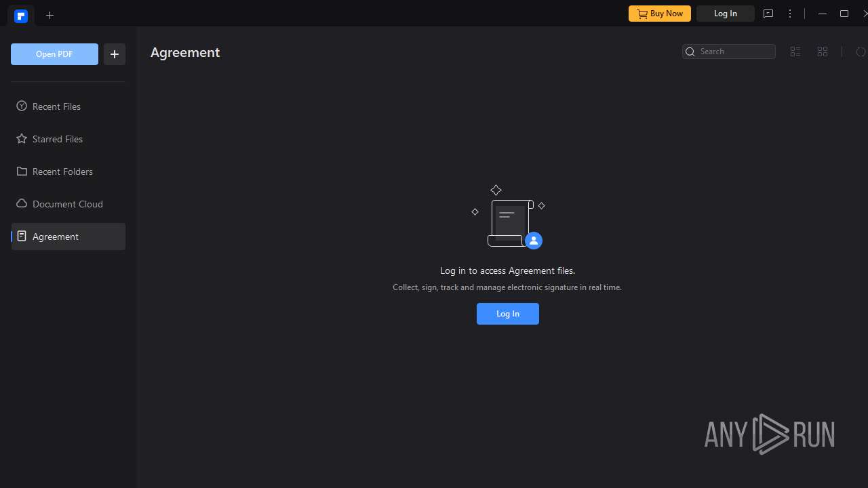
Task: Click the refresh icon
Action: click(x=861, y=52)
